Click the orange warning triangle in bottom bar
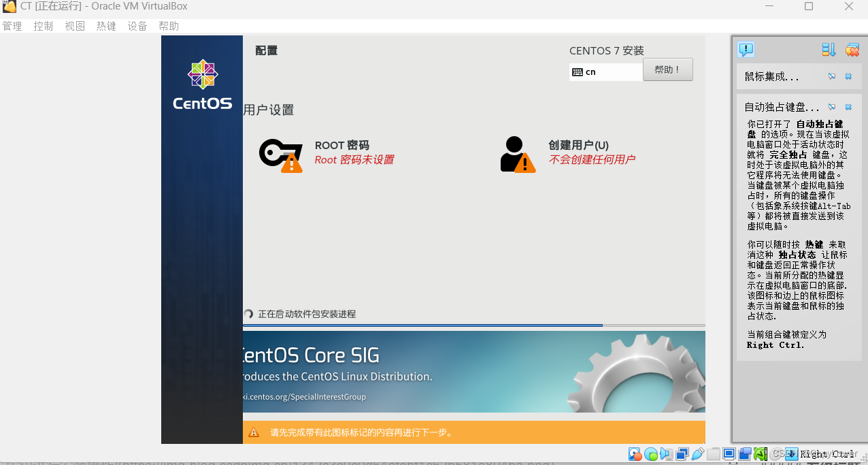The image size is (868, 465). 254,432
